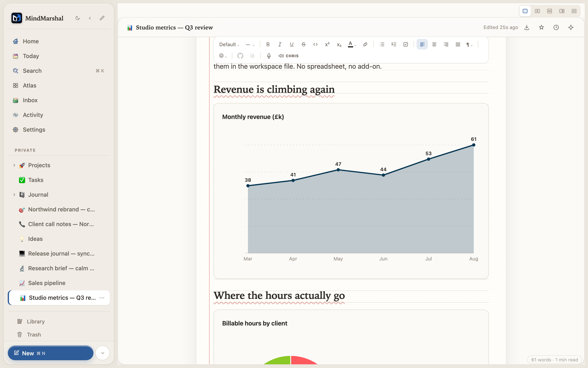This screenshot has height=368, width=588.
Task: Collapse sidebar with back chevron
Action: pos(90,18)
